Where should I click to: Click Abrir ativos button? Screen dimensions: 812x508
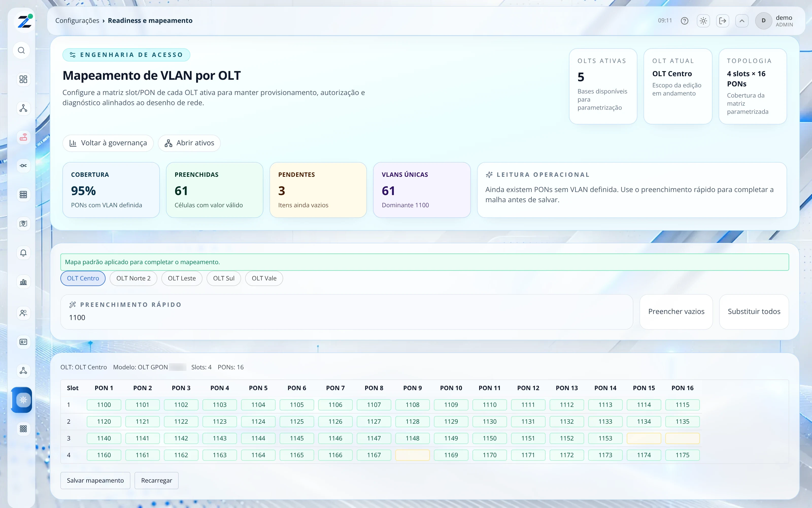point(189,143)
